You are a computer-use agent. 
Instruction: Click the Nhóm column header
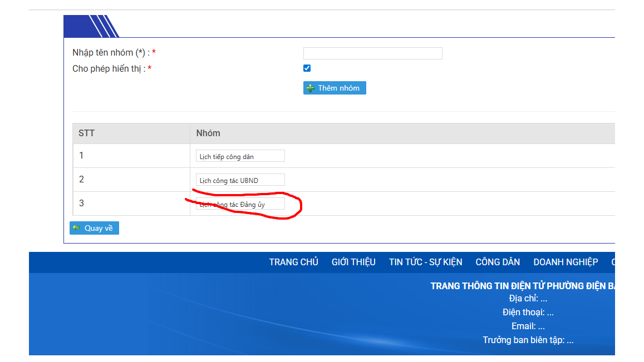pos(208,133)
